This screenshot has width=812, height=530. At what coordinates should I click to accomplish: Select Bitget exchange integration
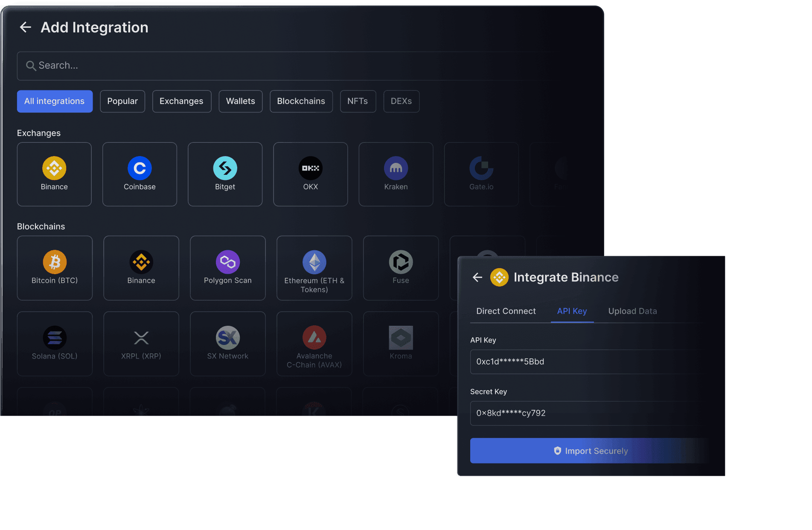(x=225, y=174)
